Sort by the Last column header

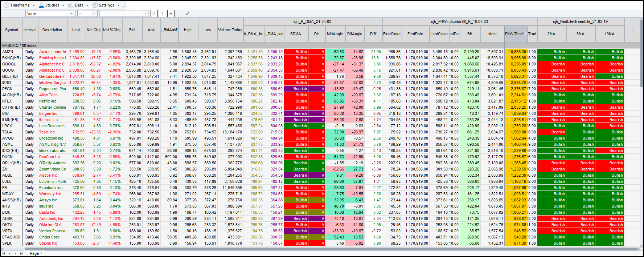click(76, 30)
